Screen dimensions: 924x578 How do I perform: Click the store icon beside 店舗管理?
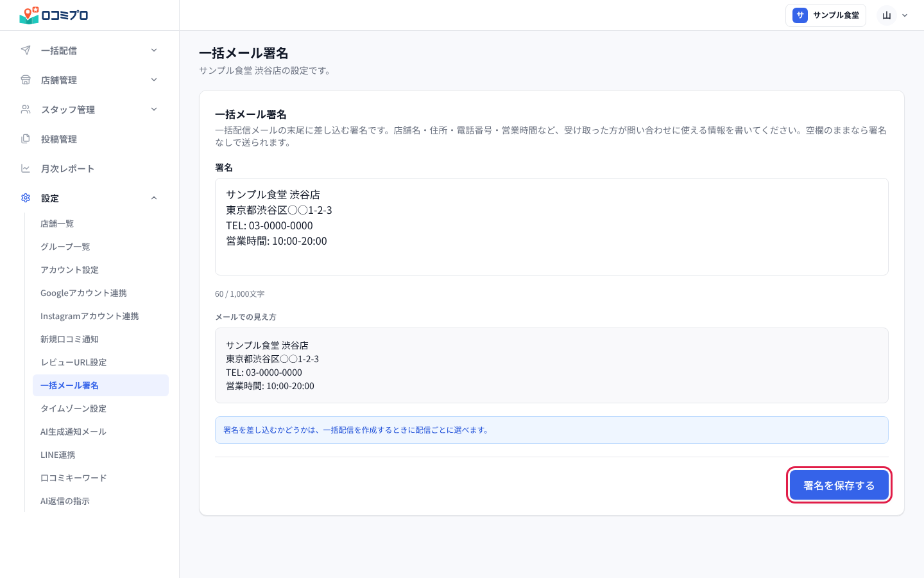[x=26, y=80]
